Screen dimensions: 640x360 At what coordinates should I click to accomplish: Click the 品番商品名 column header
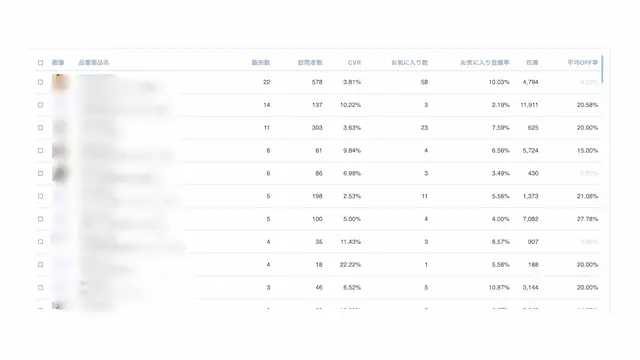coord(94,62)
